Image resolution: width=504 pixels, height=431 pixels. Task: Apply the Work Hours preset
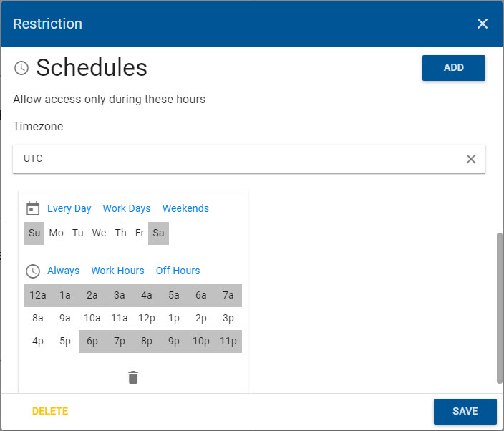coord(117,271)
